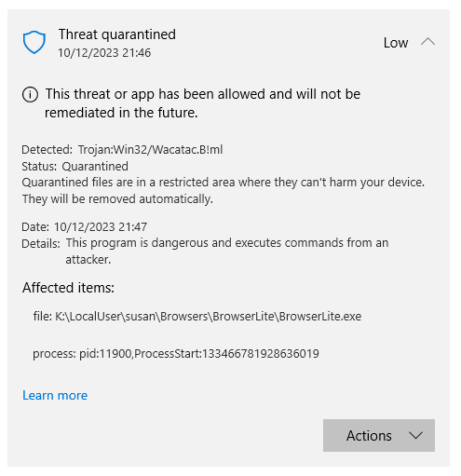Click the Threat quarantined heading

point(117,34)
